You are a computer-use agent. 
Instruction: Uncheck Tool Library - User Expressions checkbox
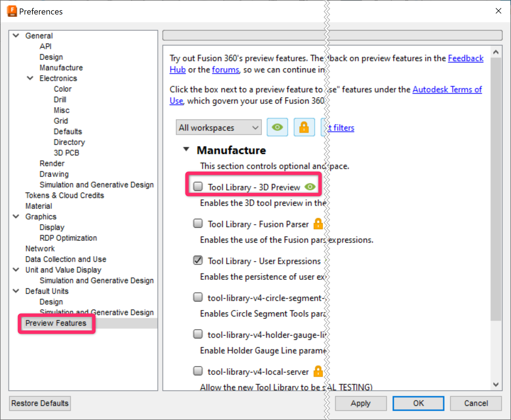[198, 260]
